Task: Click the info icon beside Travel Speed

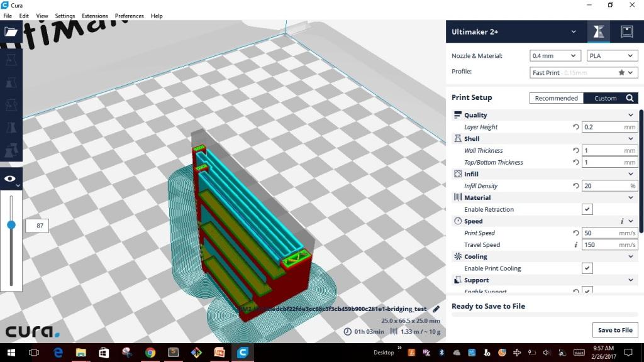Action: pos(576,244)
